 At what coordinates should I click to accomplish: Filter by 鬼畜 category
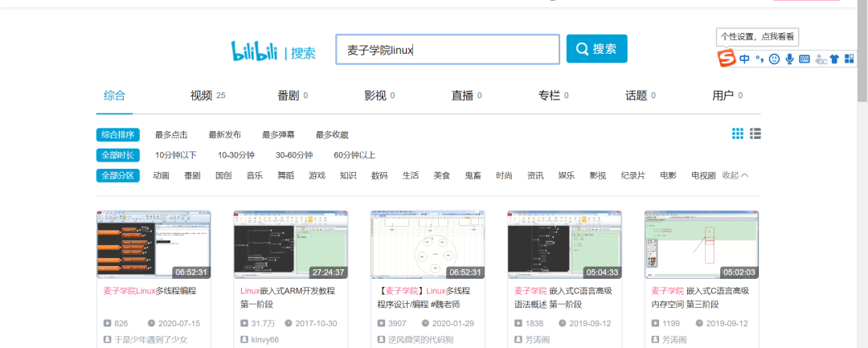(x=473, y=176)
